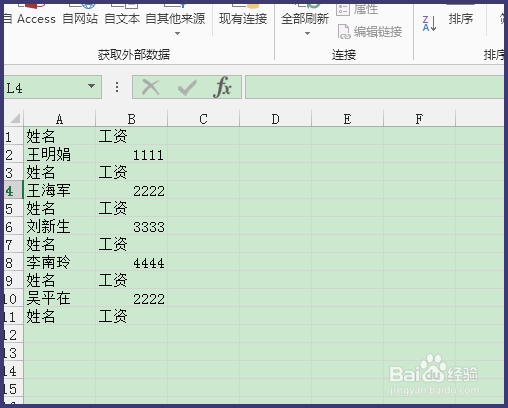Expand the Refresh All dropdown arrow
Image resolution: width=508 pixels, height=408 pixels.
point(307,33)
